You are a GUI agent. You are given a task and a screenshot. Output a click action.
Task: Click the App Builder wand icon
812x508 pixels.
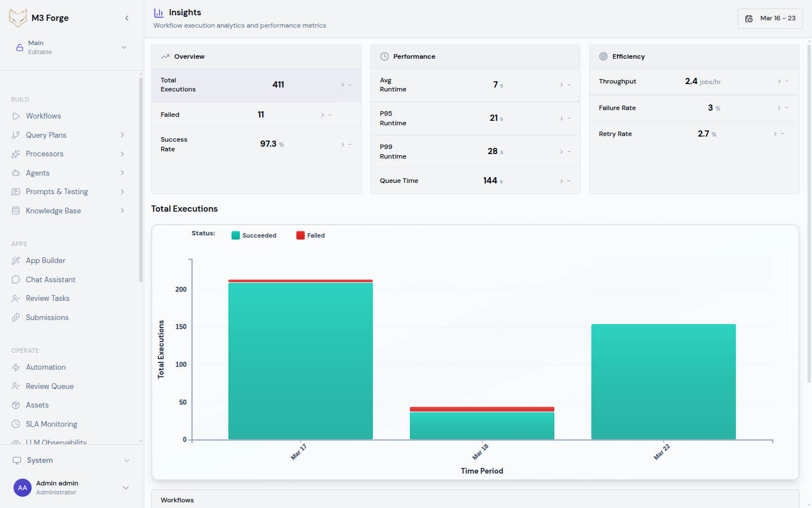tap(16, 261)
